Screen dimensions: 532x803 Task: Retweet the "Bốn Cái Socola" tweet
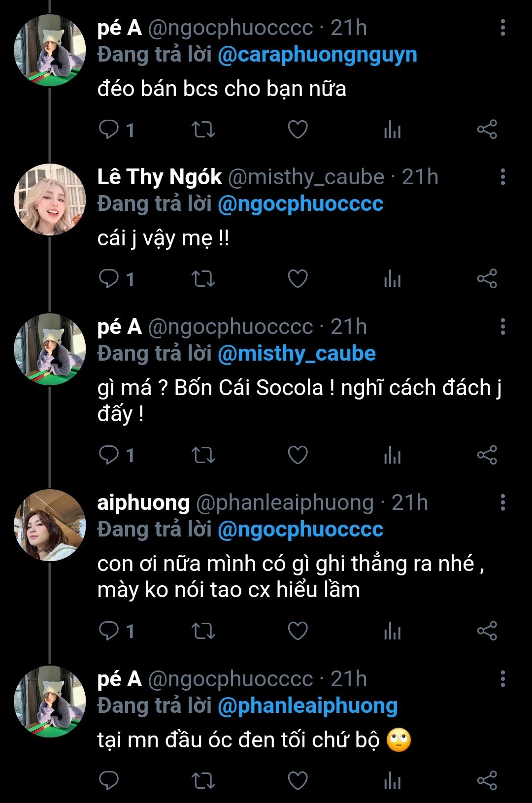[x=203, y=455]
